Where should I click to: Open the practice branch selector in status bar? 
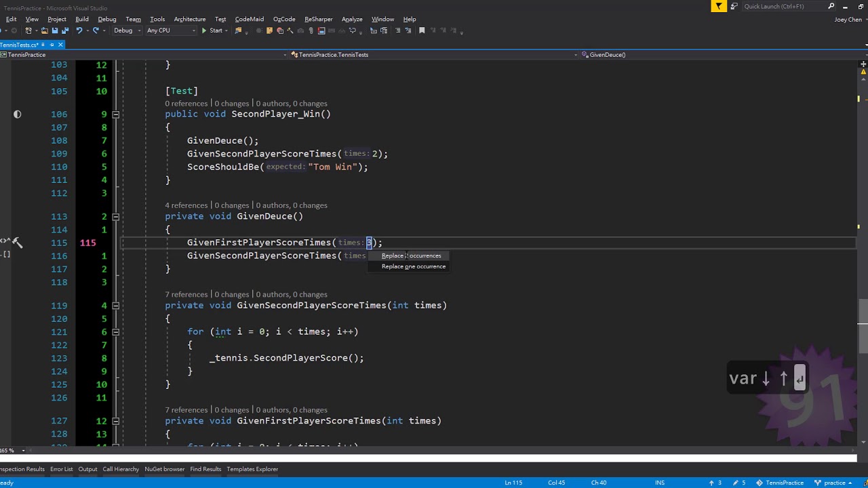833,483
